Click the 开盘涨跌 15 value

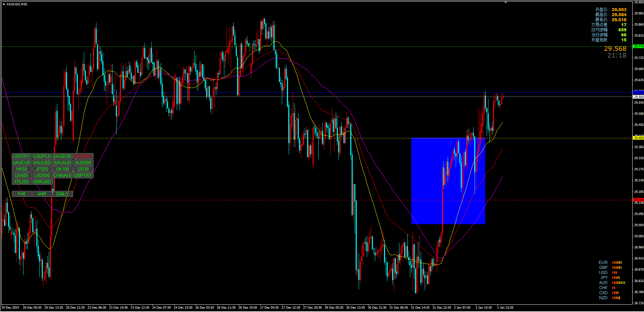(x=624, y=40)
